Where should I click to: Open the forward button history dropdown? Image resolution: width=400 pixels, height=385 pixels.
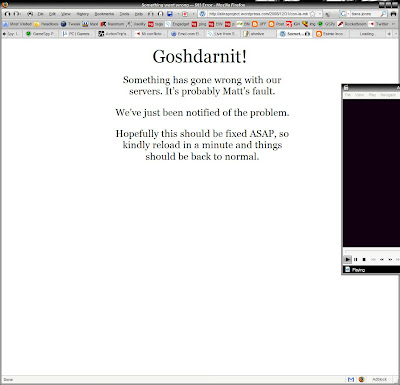[x=21, y=14]
